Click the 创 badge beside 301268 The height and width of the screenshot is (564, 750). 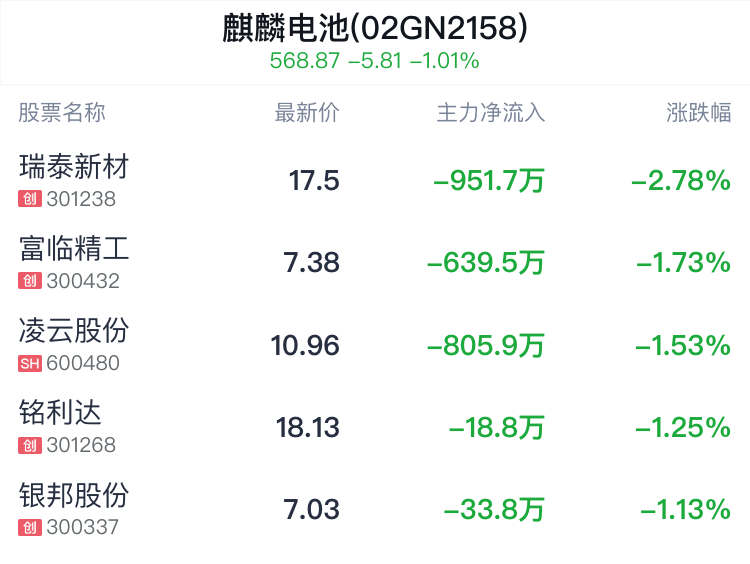30,445
